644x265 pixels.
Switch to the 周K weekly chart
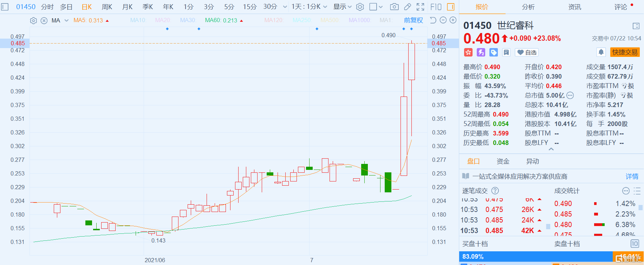[107, 7]
